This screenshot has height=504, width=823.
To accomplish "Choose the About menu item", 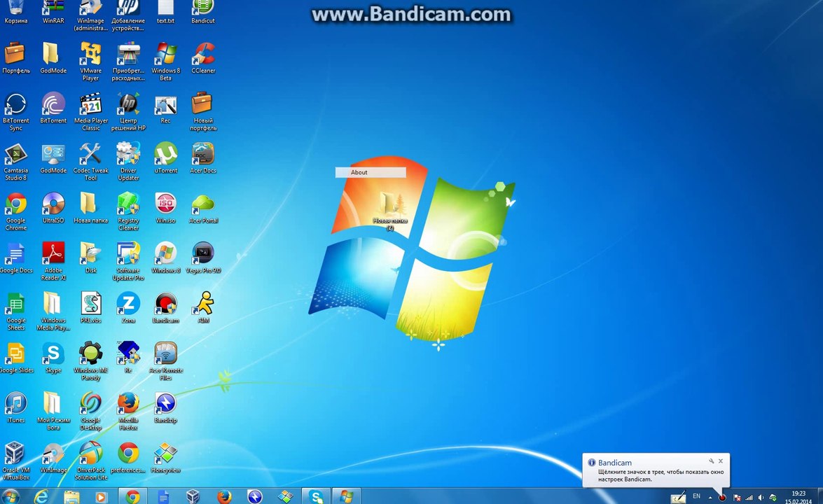I will pyautogui.click(x=371, y=172).
